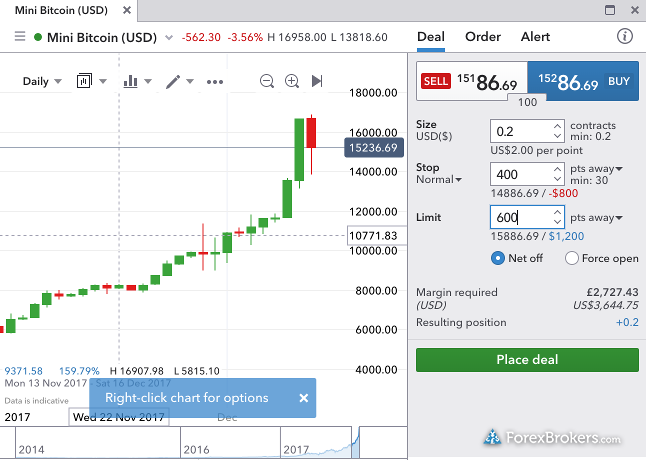Open the Stop Normal type dropdown
This screenshot has width=646, height=460.
pyautogui.click(x=439, y=180)
